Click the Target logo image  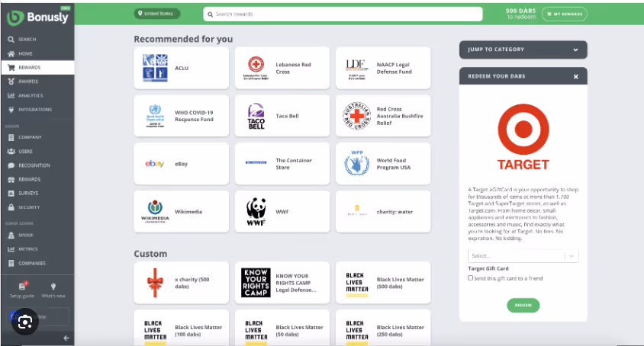(523, 137)
